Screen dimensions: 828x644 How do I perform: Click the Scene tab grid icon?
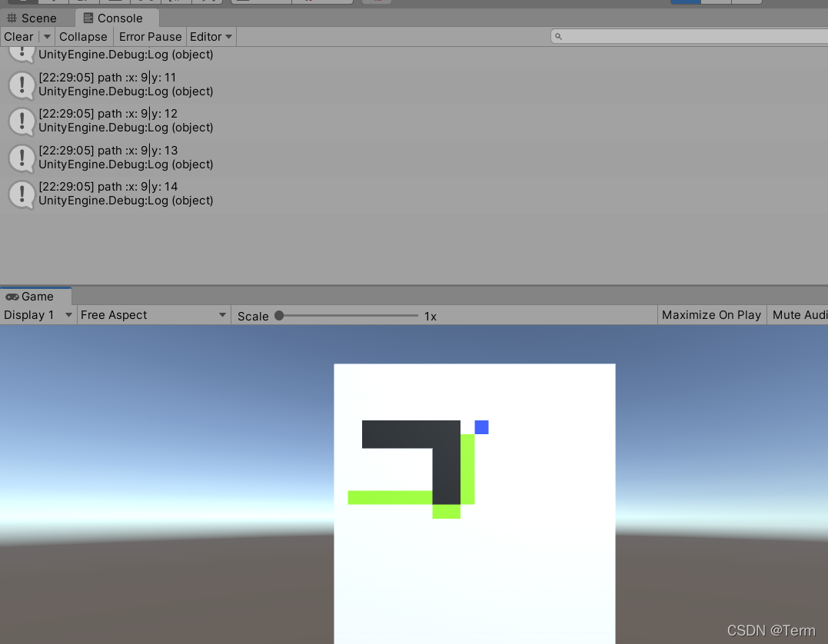(12, 18)
